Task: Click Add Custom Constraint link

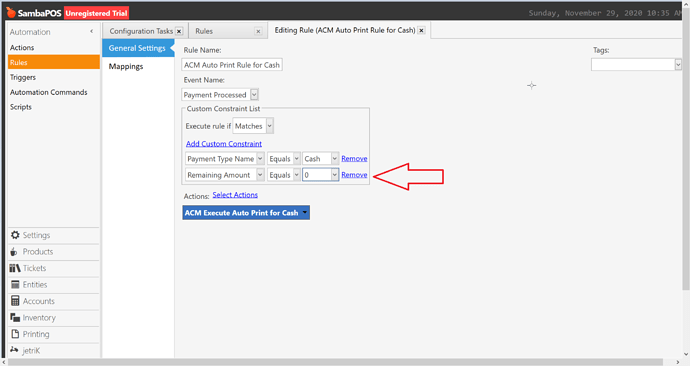Action: tap(224, 144)
